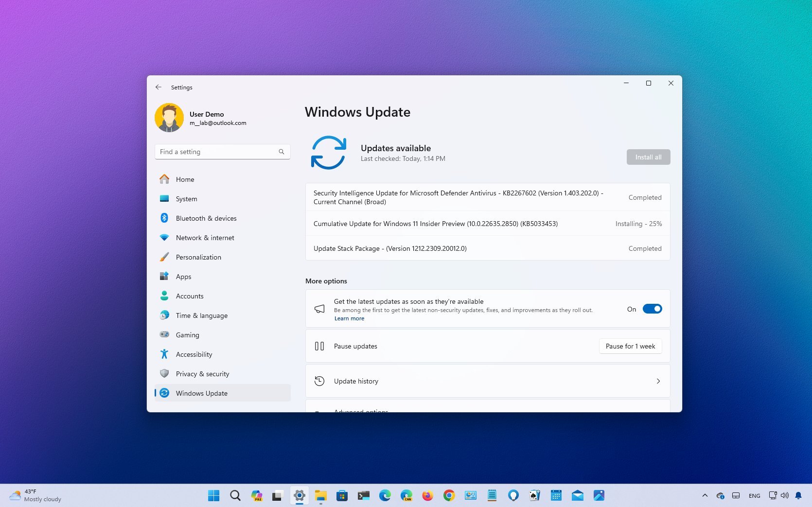Screen dimensions: 812x507
Task: Click the User Demo profile avatar
Action: coord(169,117)
